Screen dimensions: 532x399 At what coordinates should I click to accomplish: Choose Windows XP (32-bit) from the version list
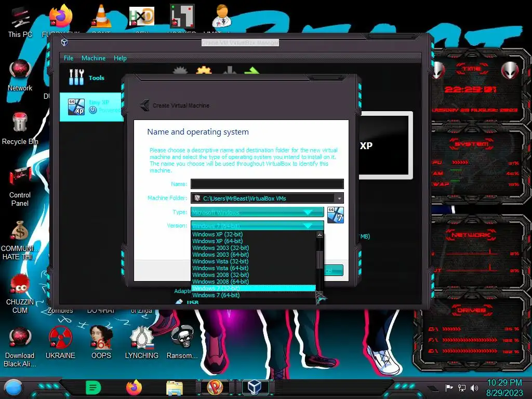(x=254, y=234)
